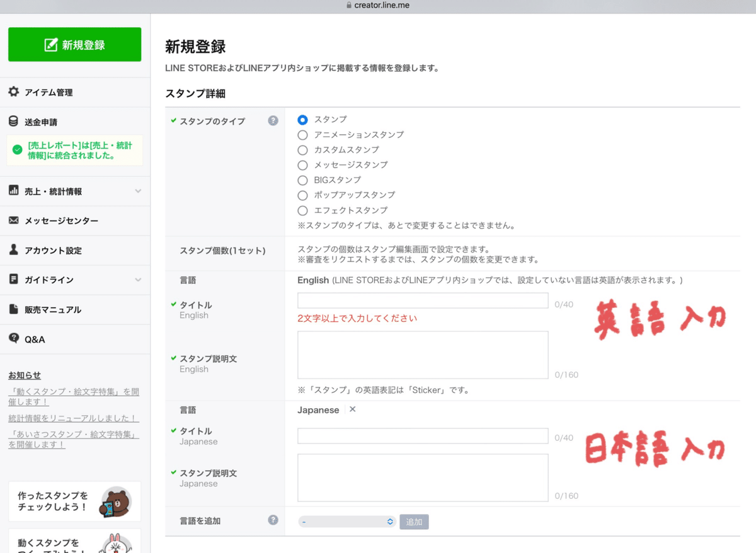Click the お知らせ heading link
This screenshot has height=553, width=756.
(x=25, y=375)
